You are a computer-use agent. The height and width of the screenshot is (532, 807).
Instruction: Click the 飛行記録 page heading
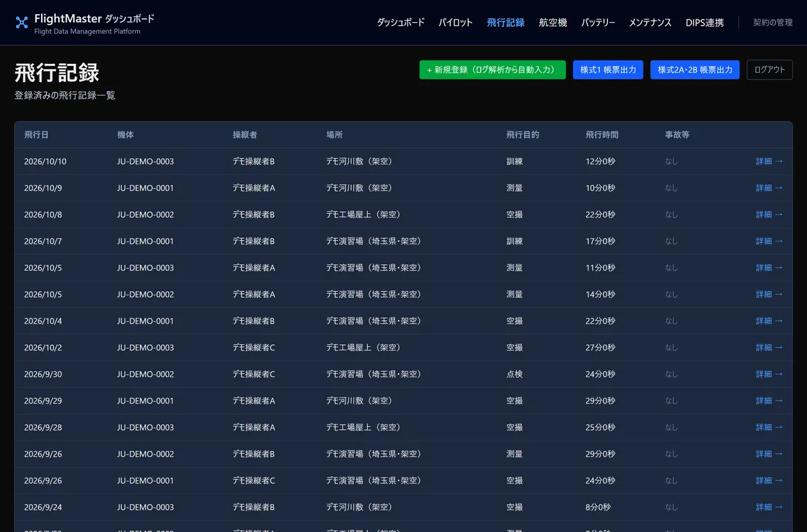point(57,73)
